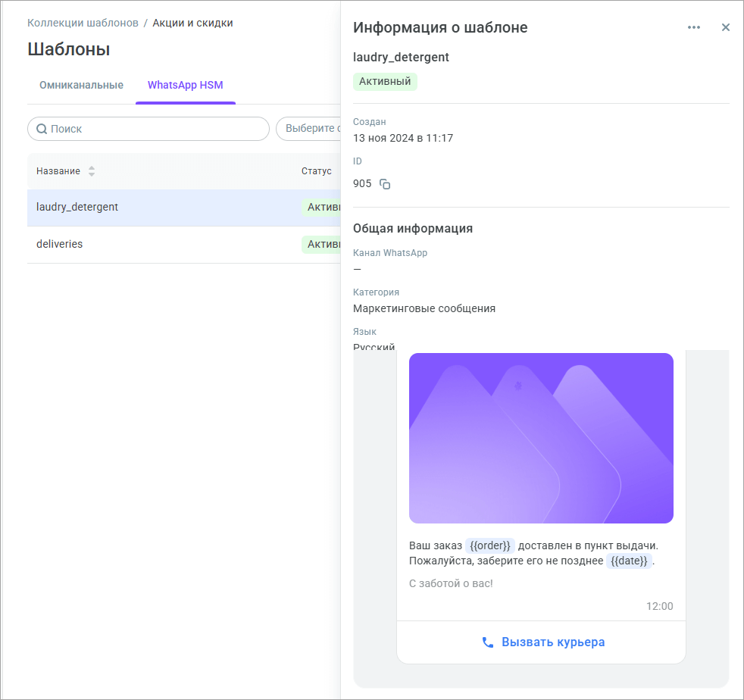Go to the Коллекции шаблонов breadcrumb
This screenshot has width=744, height=700.
coord(83,23)
